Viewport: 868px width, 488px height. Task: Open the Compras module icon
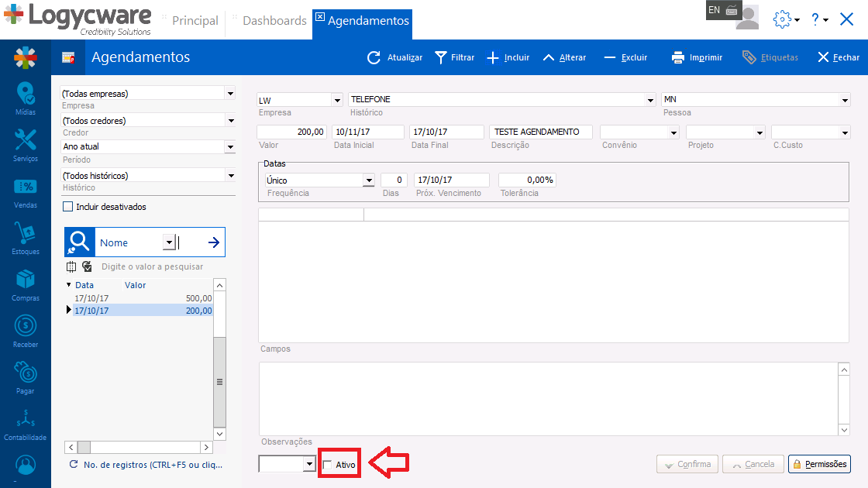(25, 280)
